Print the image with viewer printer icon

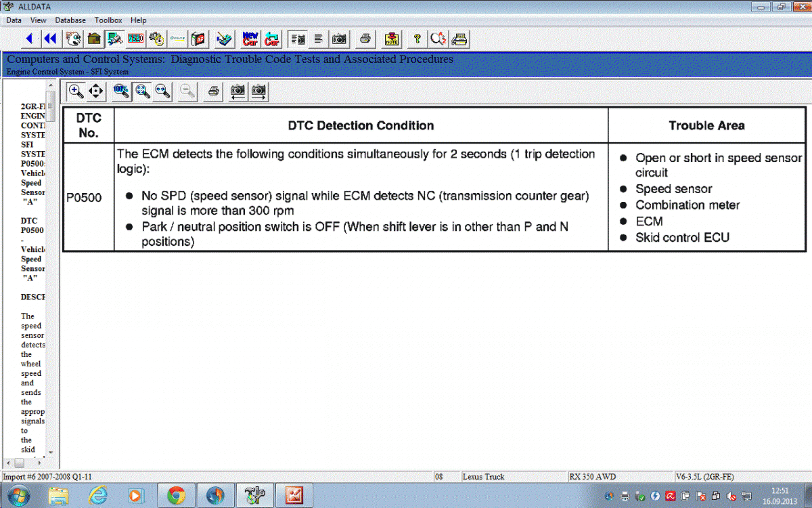click(x=213, y=91)
